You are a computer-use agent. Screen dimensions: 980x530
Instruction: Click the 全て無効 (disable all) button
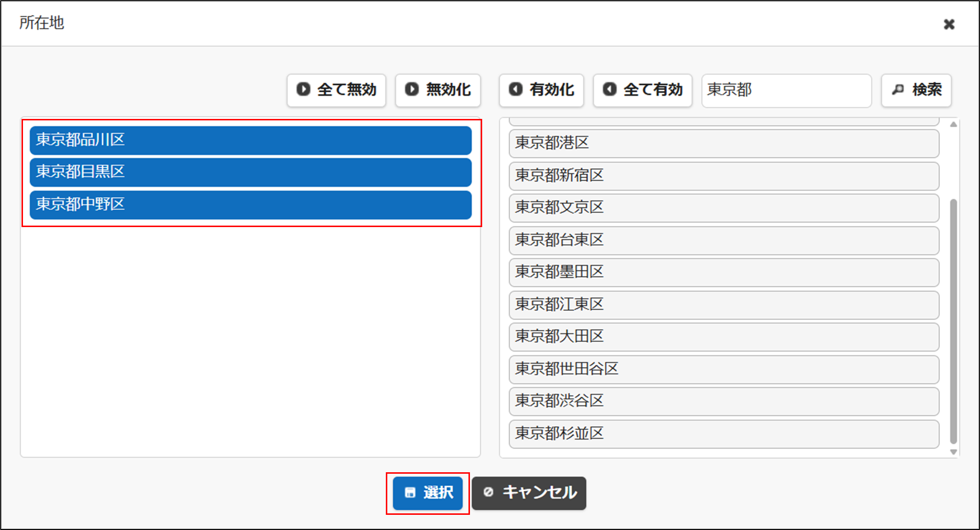coord(336,90)
